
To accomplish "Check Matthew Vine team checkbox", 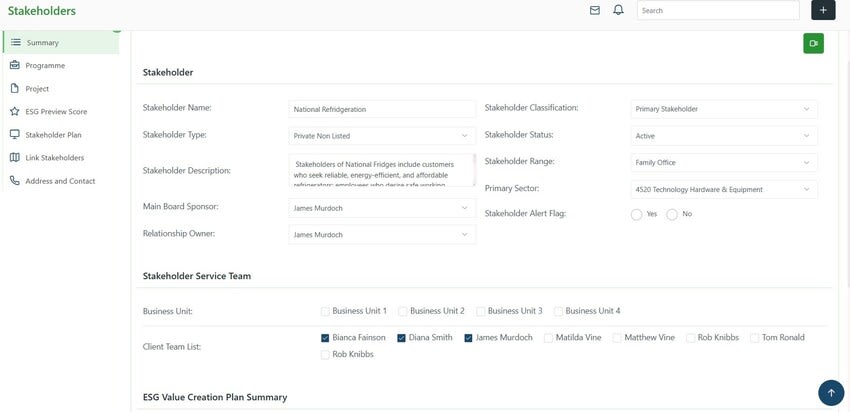I will [x=617, y=338].
